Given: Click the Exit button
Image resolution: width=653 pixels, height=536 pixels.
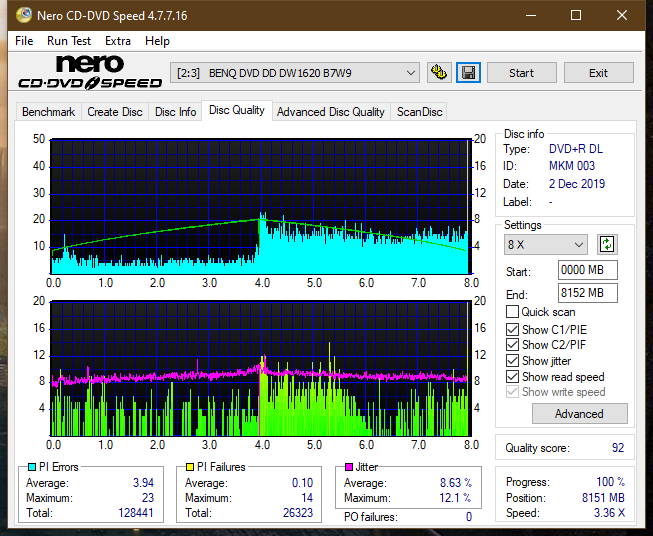Looking at the screenshot, I should coord(598,73).
